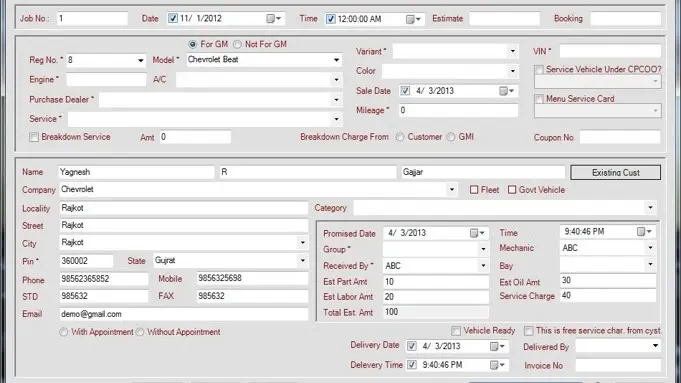Viewport: 681px width, 383px height.
Task: Open the Date calendar picker icon
Action: point(274,19)
